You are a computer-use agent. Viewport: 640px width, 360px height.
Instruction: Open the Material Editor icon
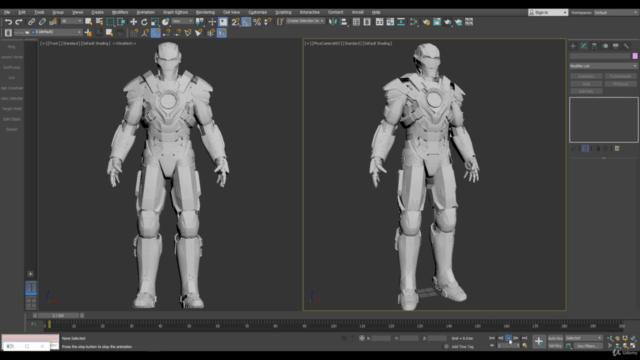pos(413,22)
